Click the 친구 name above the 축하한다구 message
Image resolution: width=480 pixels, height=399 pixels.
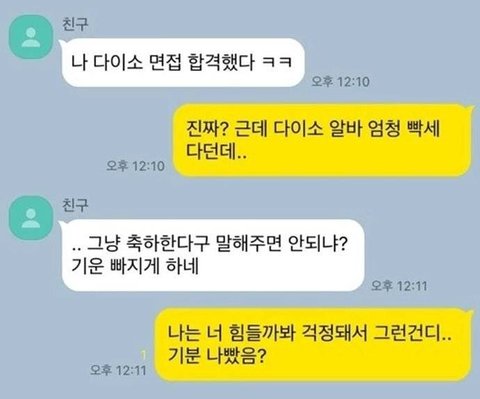tap(75, 205)
